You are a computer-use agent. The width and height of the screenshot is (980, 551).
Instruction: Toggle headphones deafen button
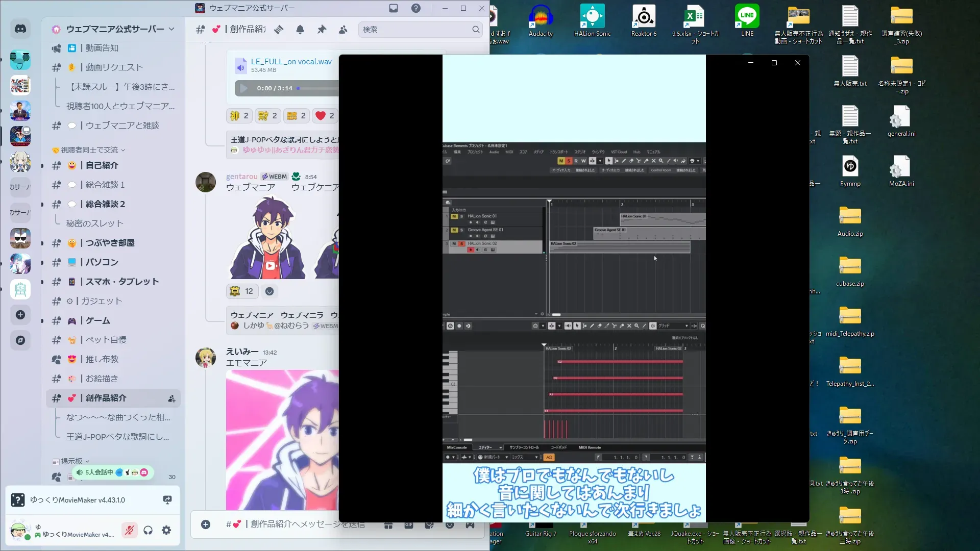pos(148,530)
